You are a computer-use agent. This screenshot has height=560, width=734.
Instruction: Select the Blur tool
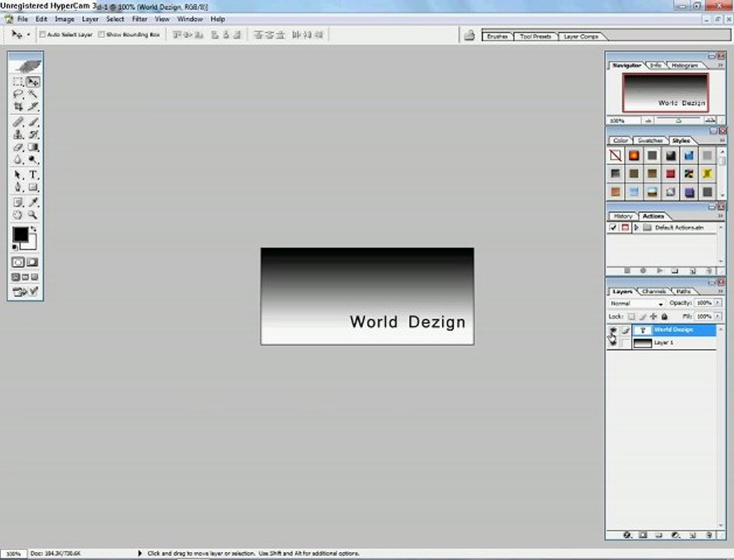point(18,159)
